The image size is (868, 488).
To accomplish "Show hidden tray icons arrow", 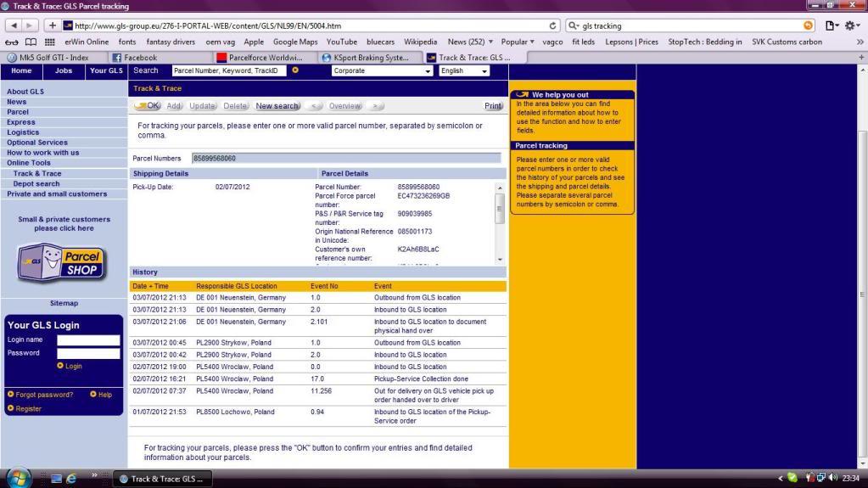I will (x=781, y=478).
